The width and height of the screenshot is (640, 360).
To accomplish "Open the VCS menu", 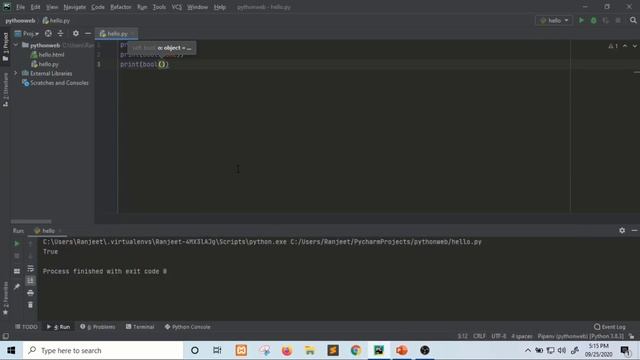I will click(x=177, y=7).
